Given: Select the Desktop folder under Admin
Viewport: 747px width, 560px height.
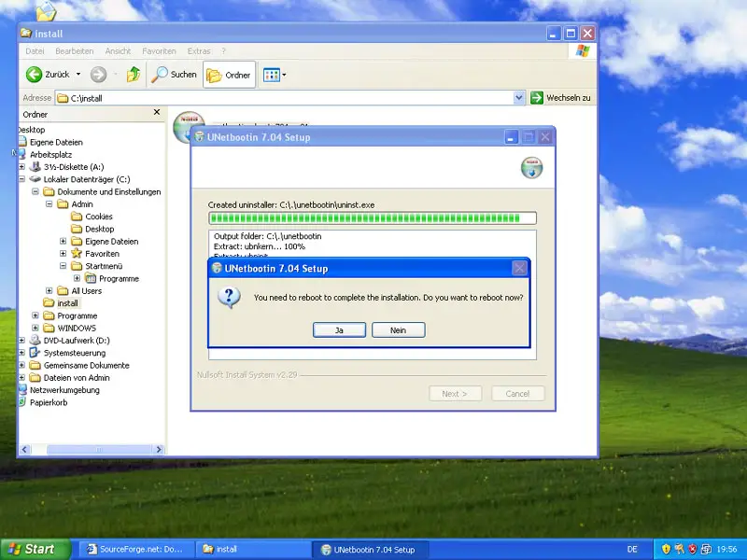Looking at the screenshot, I should pos(100,229).
